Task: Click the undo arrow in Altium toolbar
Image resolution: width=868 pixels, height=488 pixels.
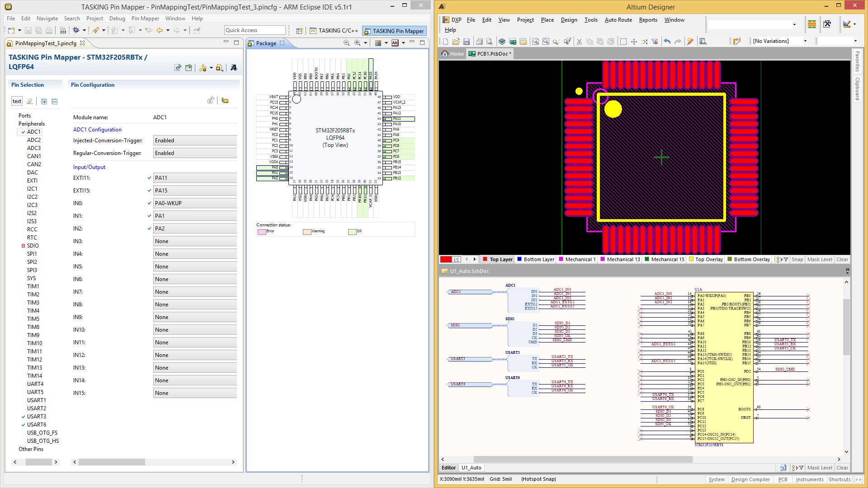Action: pos(667,42)
